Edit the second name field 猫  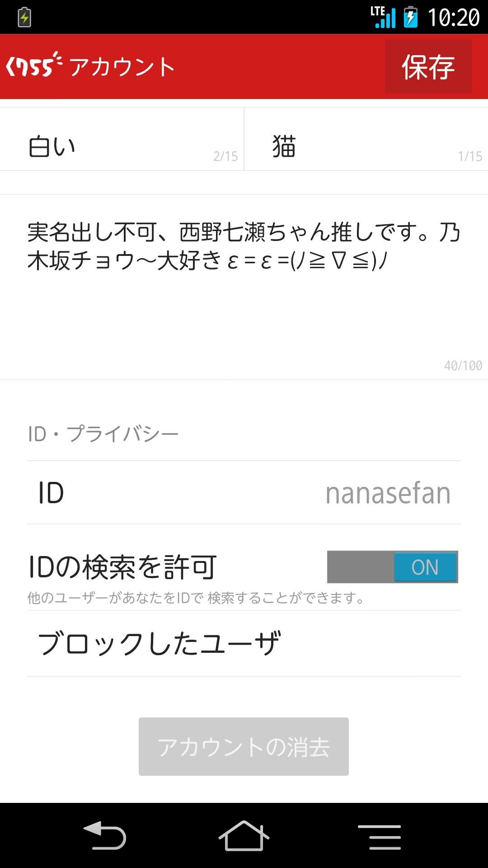pyautogui.click(x=366, y=146)
